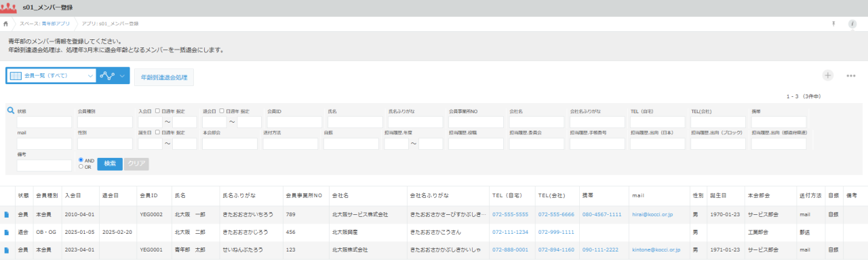This screenshot has height=261, width=868.
Task: Click the 氏名ふりがな filter input field
Action: coord(416,122)
